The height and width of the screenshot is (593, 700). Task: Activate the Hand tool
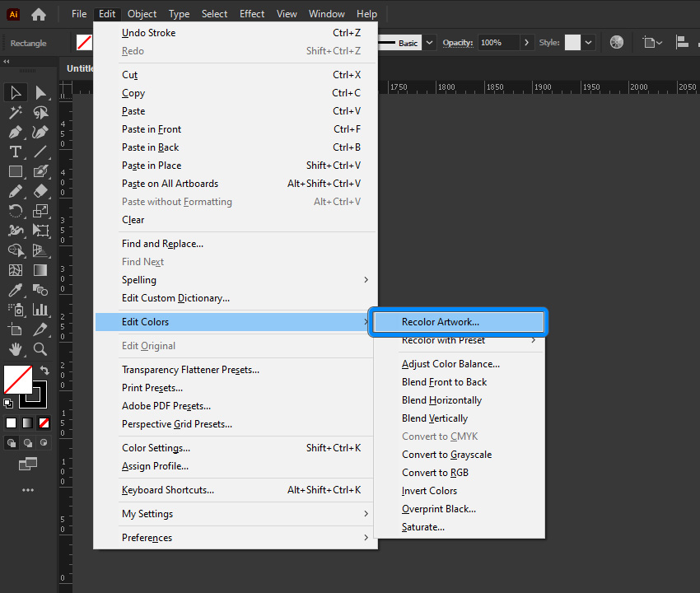[x=15, y=349]
